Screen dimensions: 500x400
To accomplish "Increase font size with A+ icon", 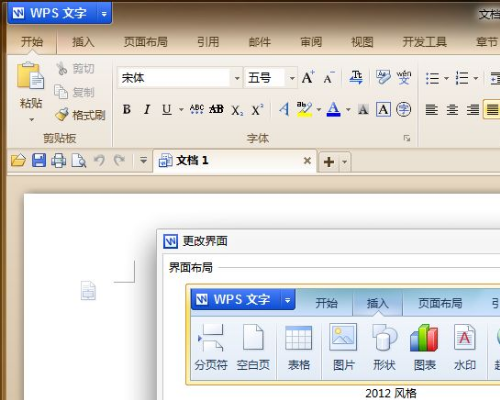I will click(x=308, y=78).
